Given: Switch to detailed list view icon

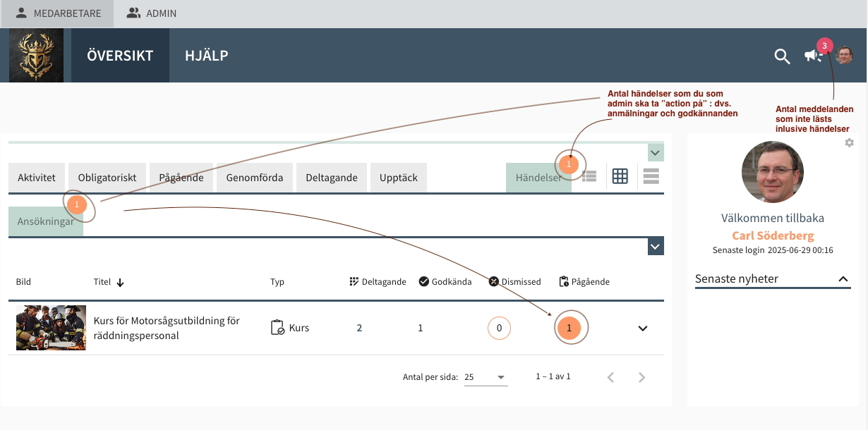Looking at the screenshot, I should 589,177.
